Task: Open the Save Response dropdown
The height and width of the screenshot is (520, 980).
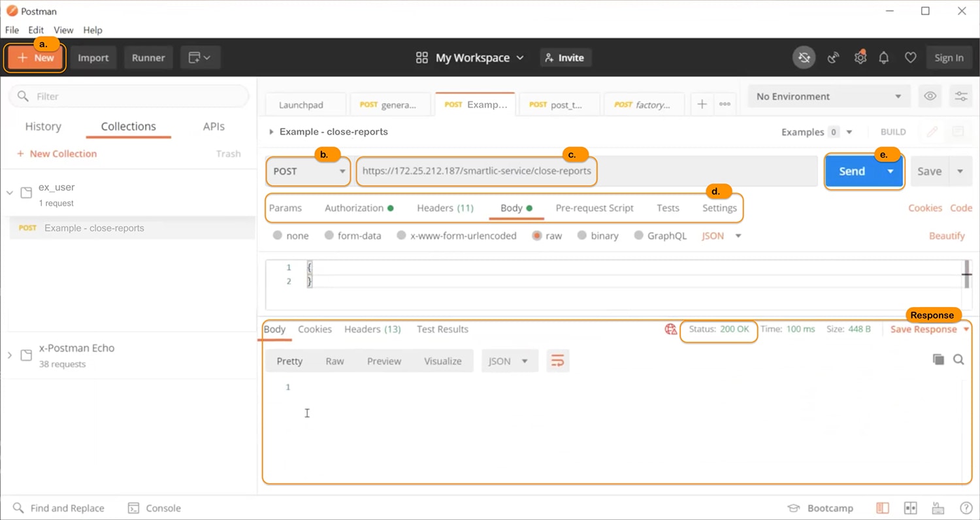Action: pyautogui.click(x=930, y=329)
